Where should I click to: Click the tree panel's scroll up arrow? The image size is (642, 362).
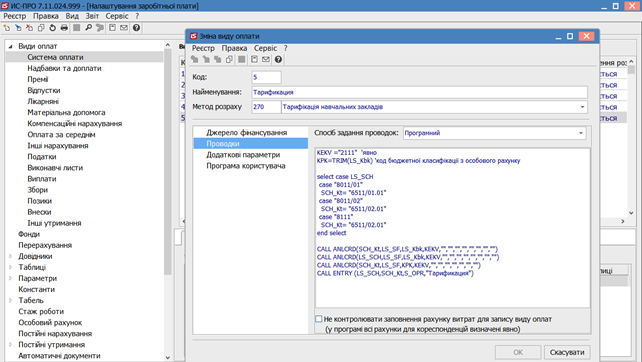(x=167, y=45)
